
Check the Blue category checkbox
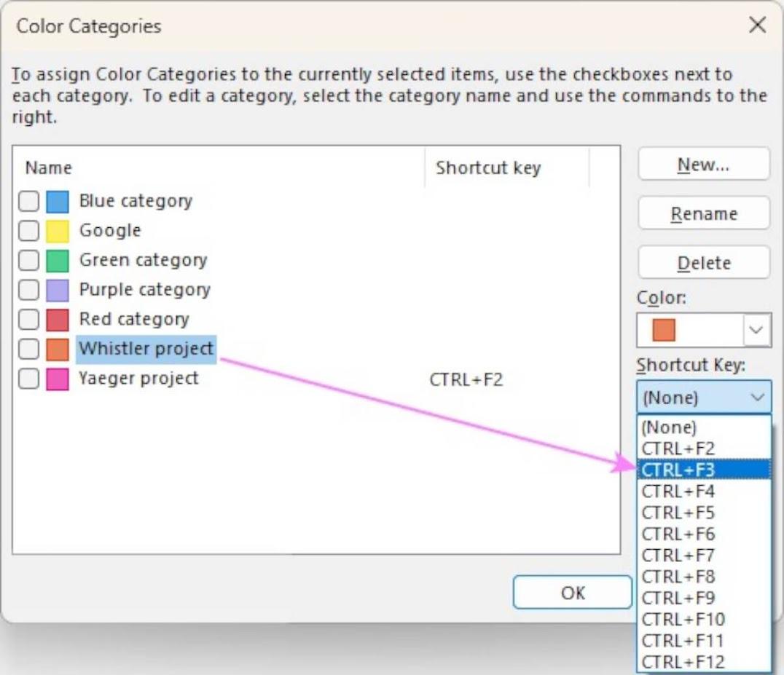[x=28, y=202]
